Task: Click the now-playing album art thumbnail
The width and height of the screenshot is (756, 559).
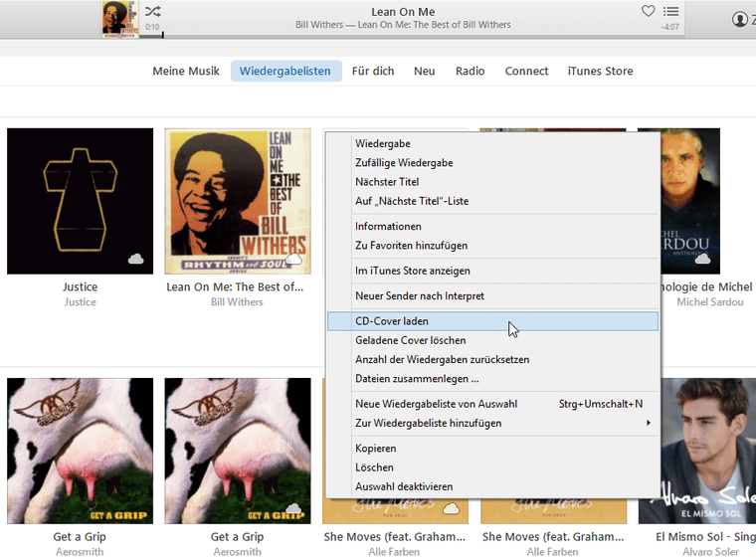Action: tap(120, 19)
